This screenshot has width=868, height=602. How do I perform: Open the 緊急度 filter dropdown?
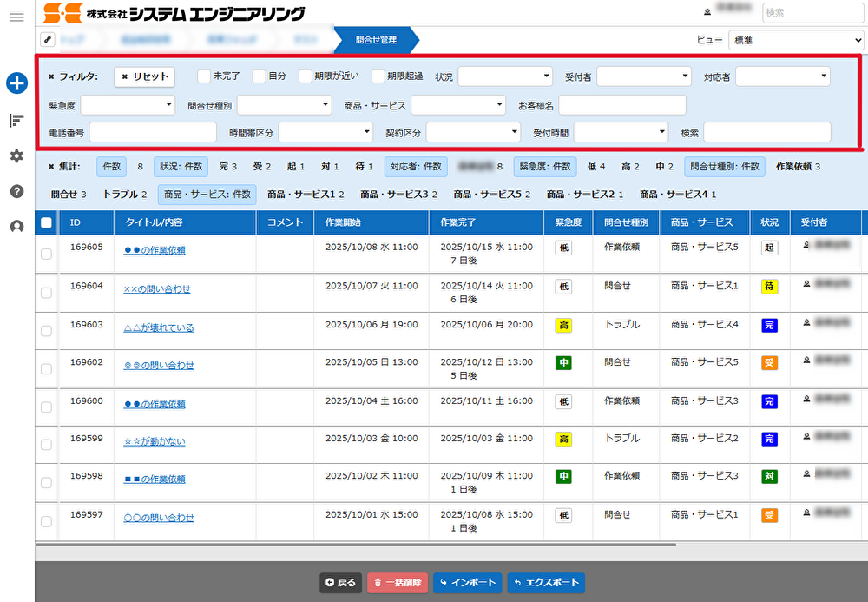pos(128,105)
